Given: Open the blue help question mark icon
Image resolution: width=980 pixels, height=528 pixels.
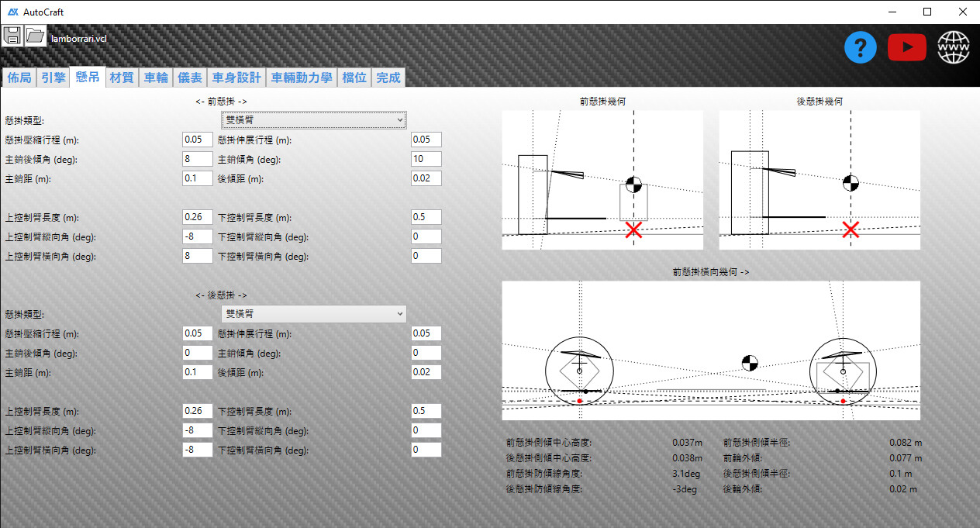Looking at the screenshot, I should click(x=860, y=48).
